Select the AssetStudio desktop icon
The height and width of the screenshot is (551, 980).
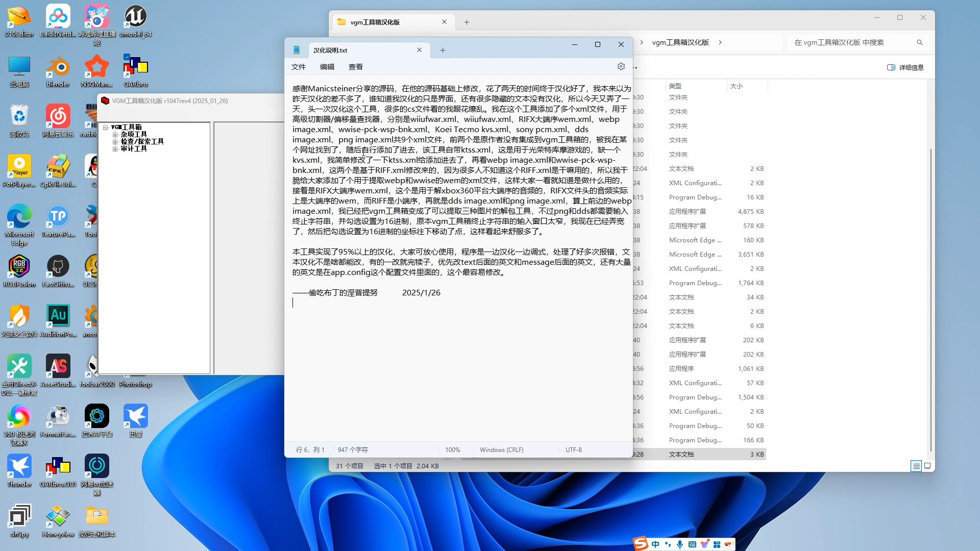(58, 371)
